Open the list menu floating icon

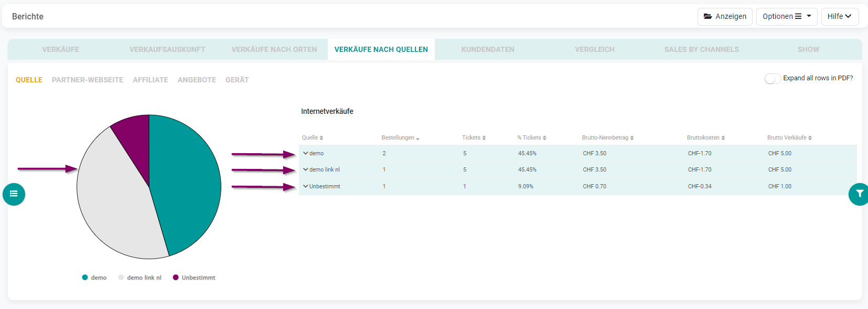14,194
